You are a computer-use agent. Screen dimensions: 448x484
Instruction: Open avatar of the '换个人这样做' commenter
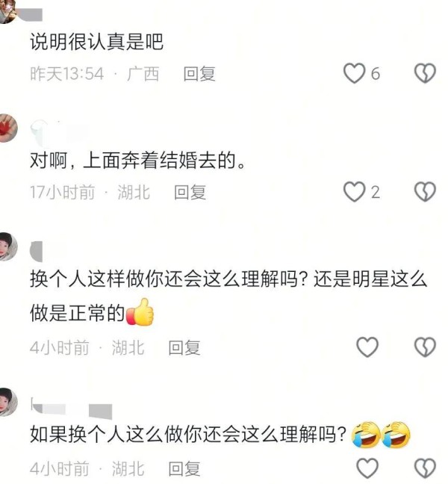pos(7,247)
